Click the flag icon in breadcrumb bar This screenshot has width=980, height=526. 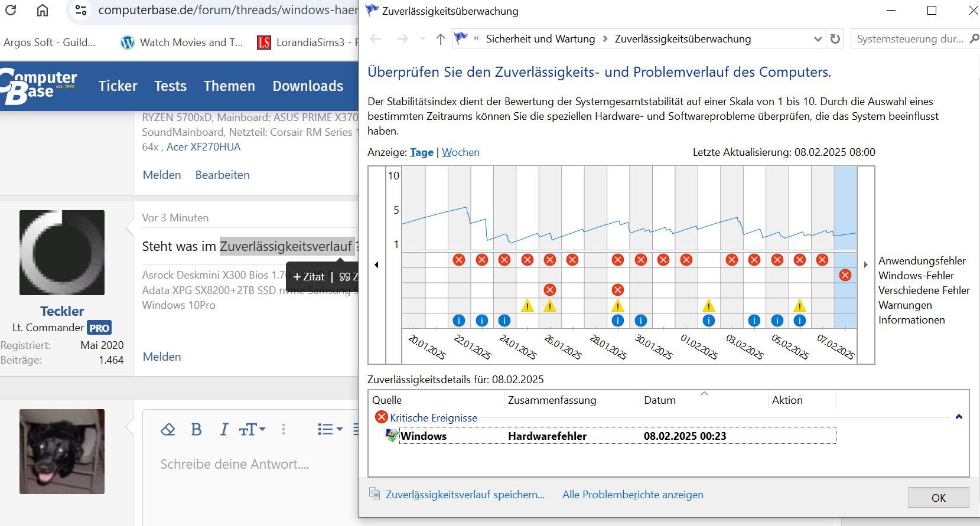pyautogui.click(x=461, y=38)
